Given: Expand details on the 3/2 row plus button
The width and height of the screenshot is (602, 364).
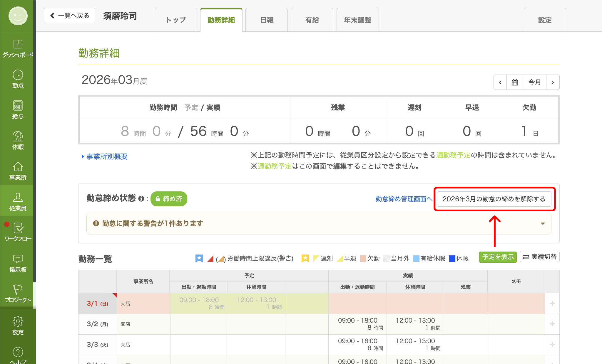Looking at the screenshot, I should pyautogui.click(x=552, y=324).
